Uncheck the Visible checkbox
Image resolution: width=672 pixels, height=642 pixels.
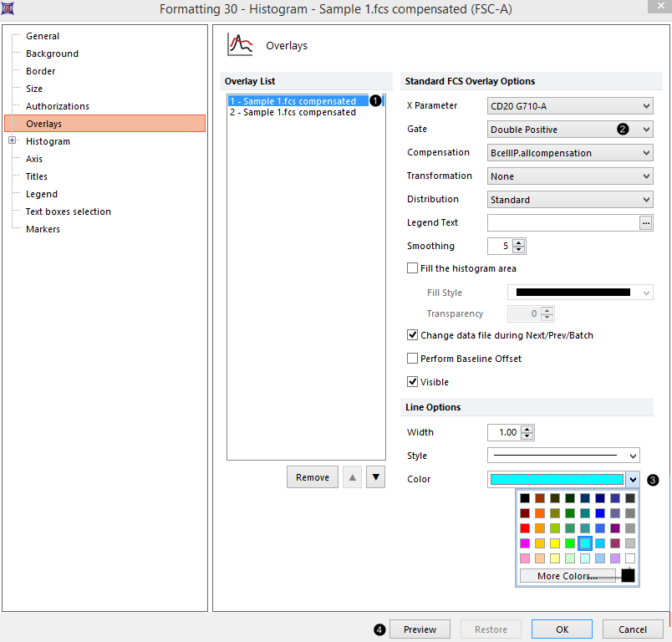click(x=412, y=382)
